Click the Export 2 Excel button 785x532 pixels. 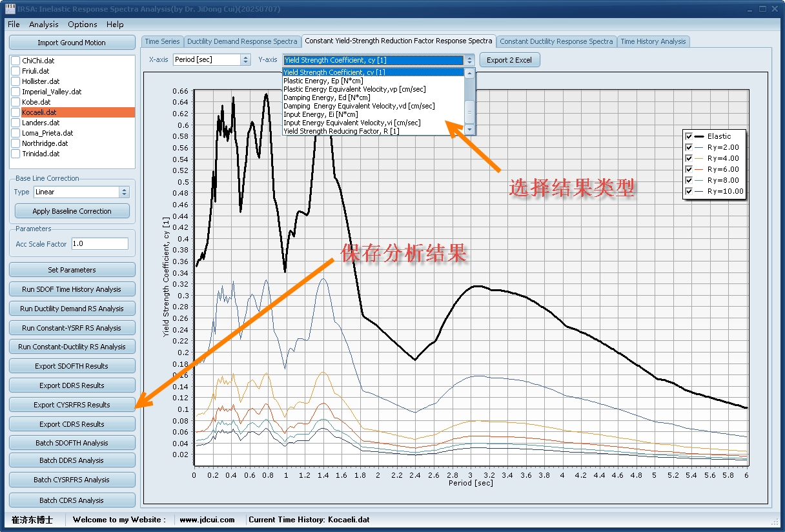point(509,60)
